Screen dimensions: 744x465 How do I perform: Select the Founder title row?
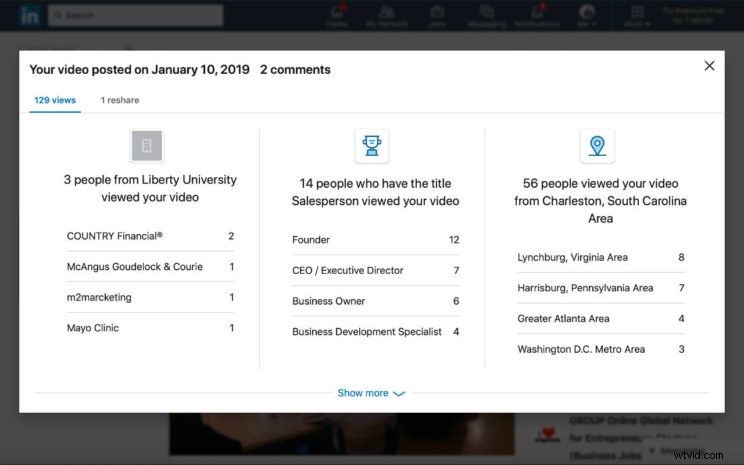[x=375, y=240]
